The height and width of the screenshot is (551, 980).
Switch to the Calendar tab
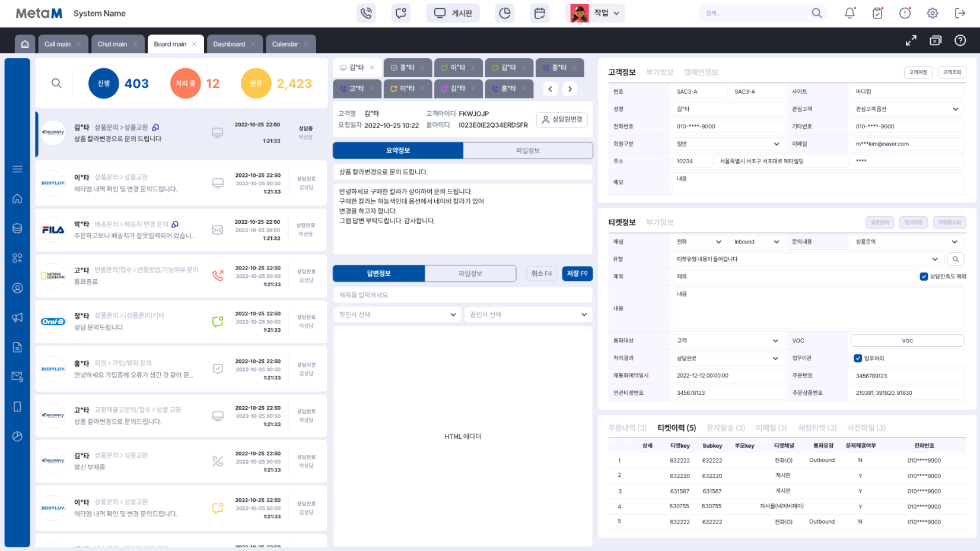tap(285, 44)
